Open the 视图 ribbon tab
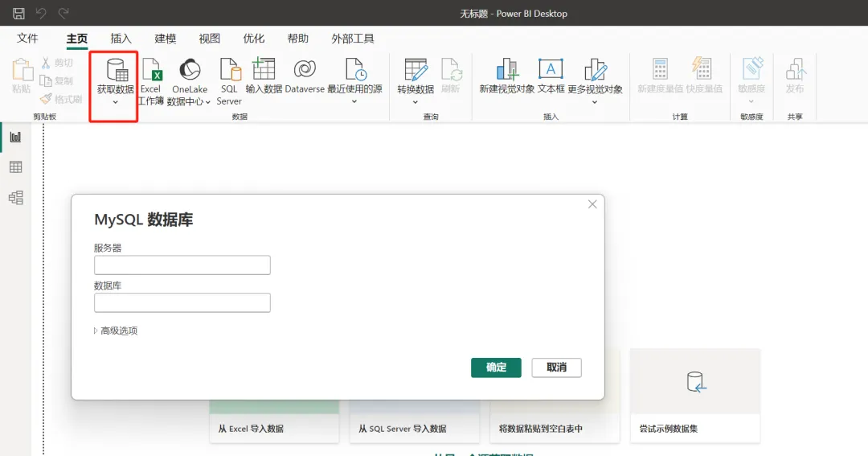The height and width of the screenshot is (456, 868). (x=209, y=39)
